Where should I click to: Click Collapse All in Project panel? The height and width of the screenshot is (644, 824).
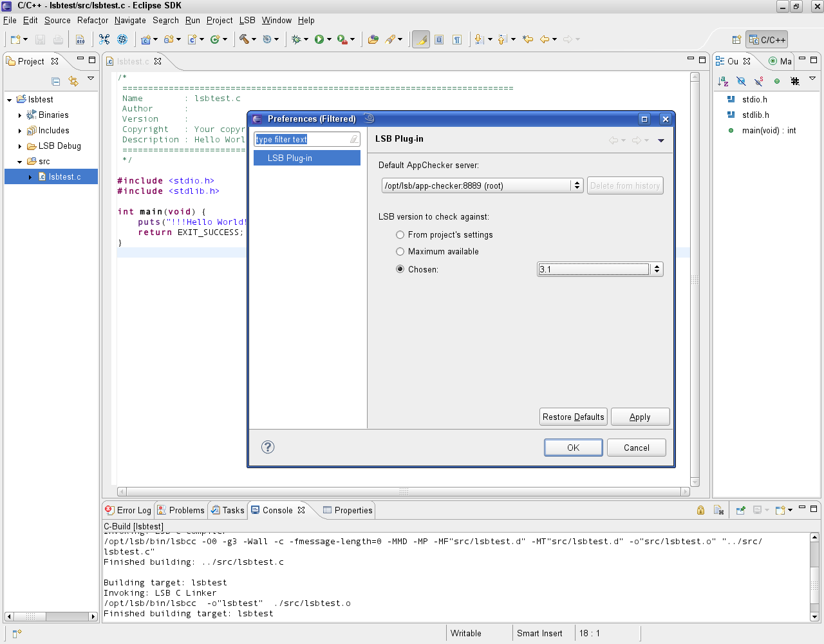click(56, 81)
